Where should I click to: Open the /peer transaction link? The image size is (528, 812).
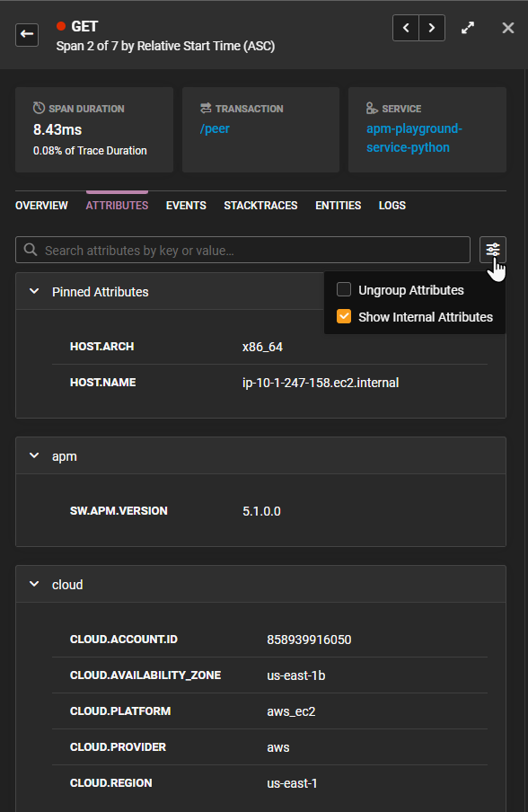(215, 128)
